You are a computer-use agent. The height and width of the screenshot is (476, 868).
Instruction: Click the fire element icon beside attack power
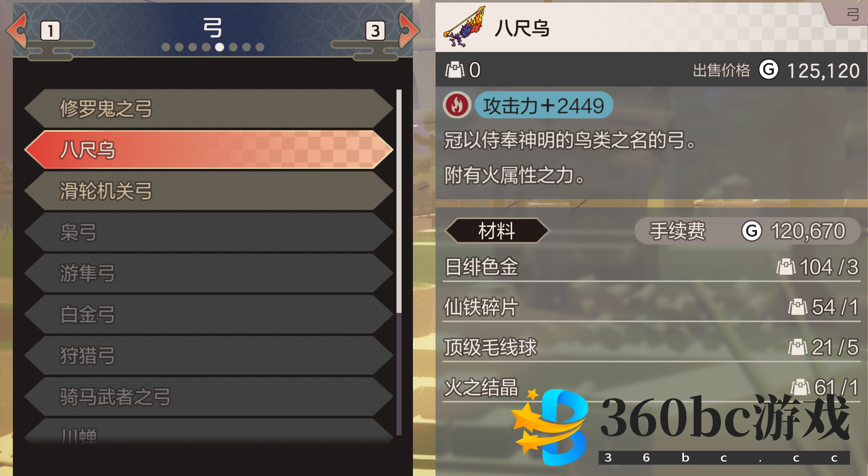[x=457, y=105]
